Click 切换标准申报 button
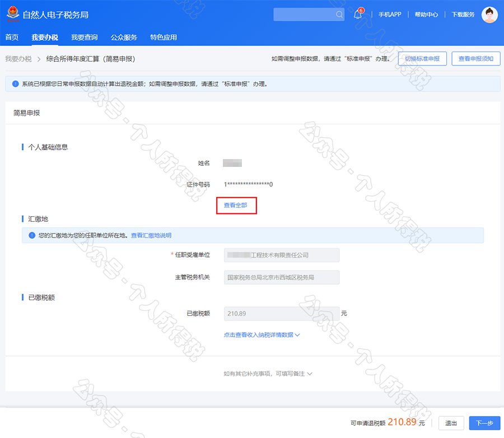 pos(422,59)
